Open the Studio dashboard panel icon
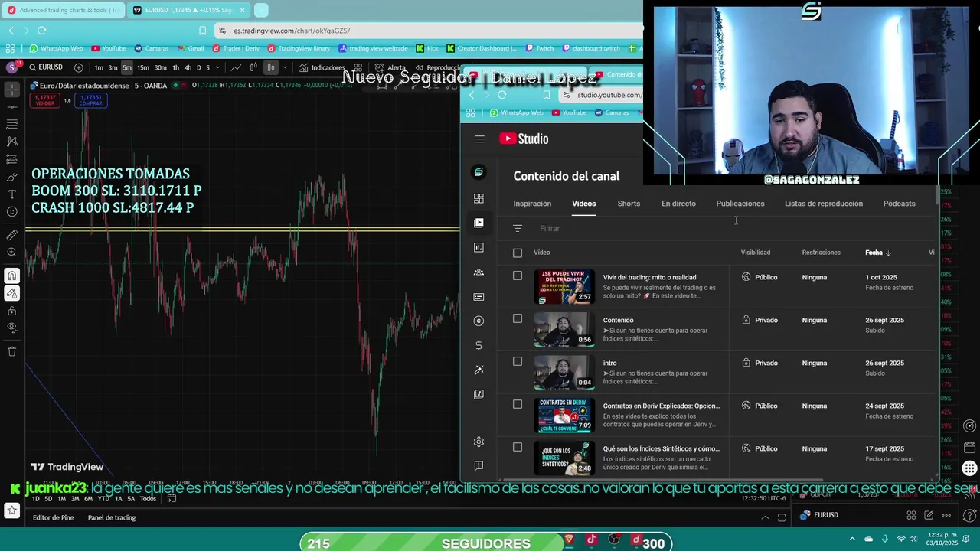 point(479,198)
